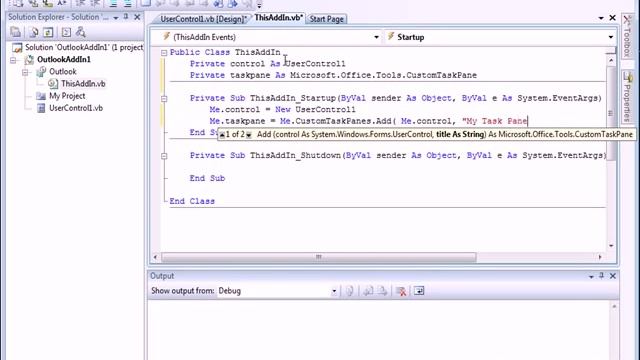Click "Me.control = New UserControl1" code line
The image size is (640, 360).
click(x=282, y=110)
